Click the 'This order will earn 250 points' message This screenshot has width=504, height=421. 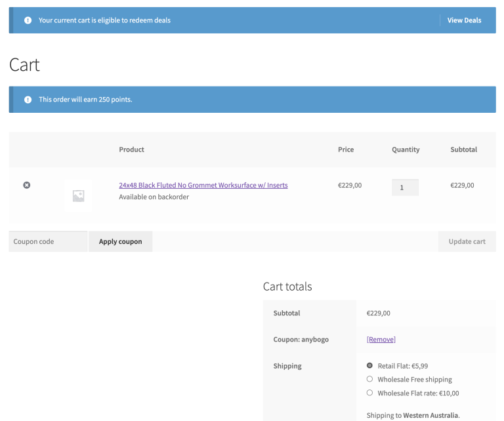(85, 100)
